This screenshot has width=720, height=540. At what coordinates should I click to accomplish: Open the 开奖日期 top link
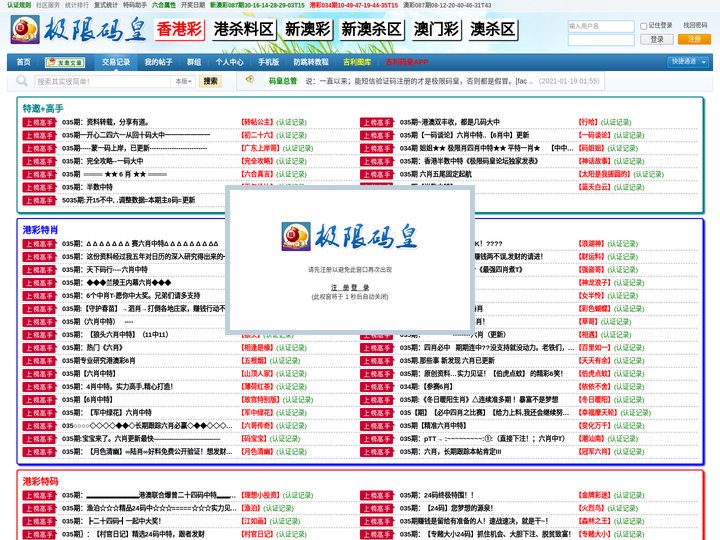click(x=193, y=5)
